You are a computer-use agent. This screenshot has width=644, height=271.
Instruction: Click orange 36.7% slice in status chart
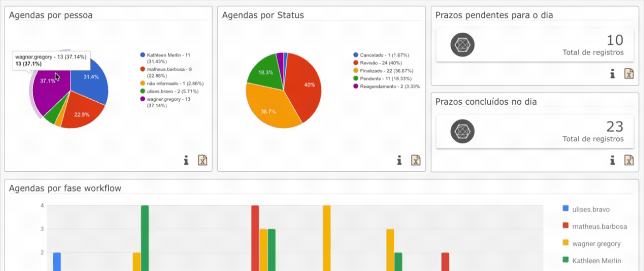268,111
